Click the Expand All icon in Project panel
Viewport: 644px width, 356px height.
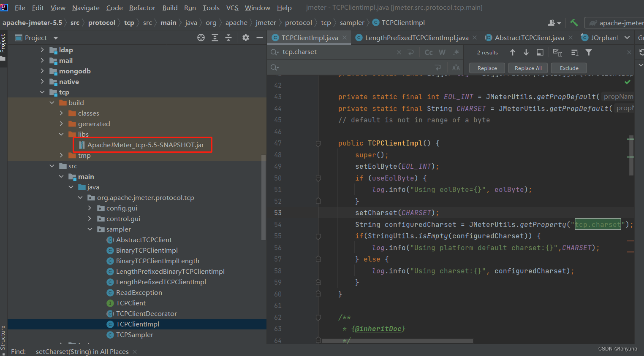pos(215,38)
